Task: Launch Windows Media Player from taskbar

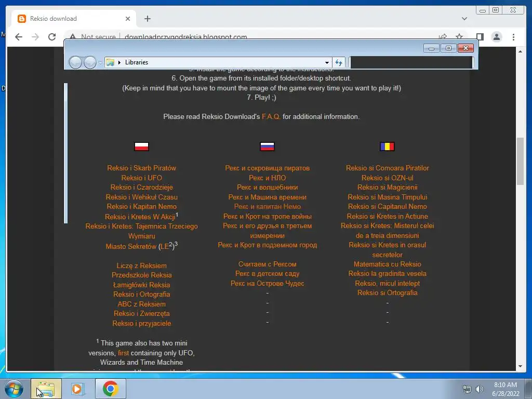Action: [78, 389]
